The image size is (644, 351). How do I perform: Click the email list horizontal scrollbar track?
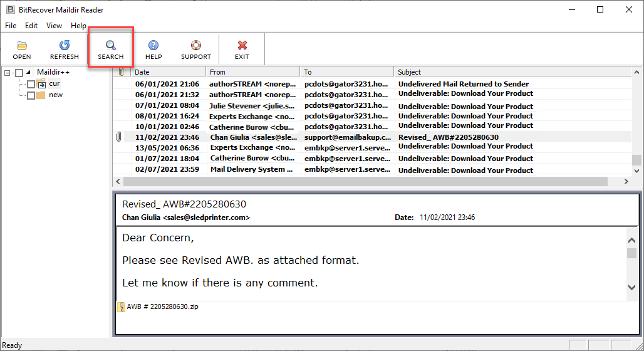point(365,181)
